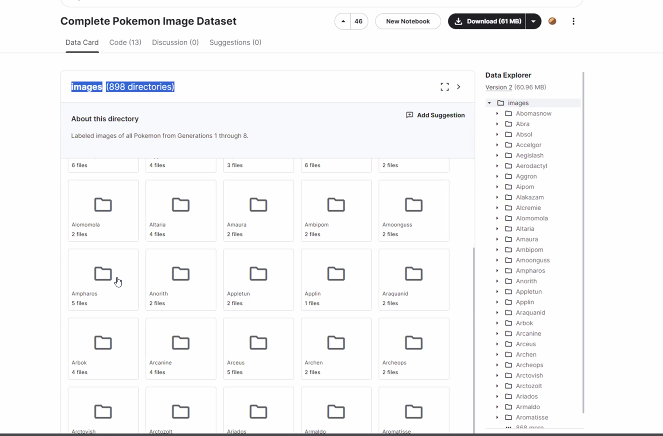Open the Amoonguss folder card
This screenshot has height=436, width=663.
(x=414, y=211)
